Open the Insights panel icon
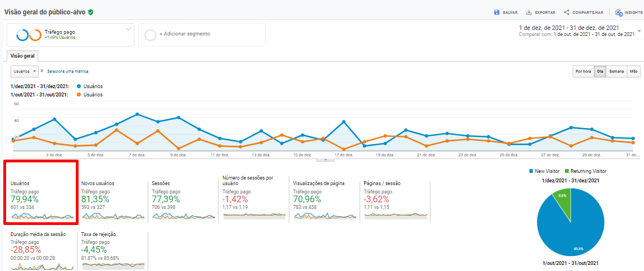Viewport: 644px width, 271px height. (x=619, y=12)
